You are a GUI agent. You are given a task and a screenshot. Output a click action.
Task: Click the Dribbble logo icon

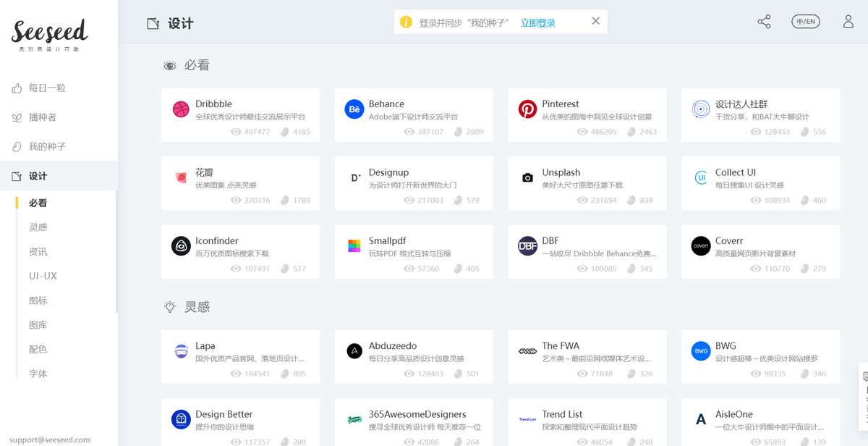[x=181, y=109]
